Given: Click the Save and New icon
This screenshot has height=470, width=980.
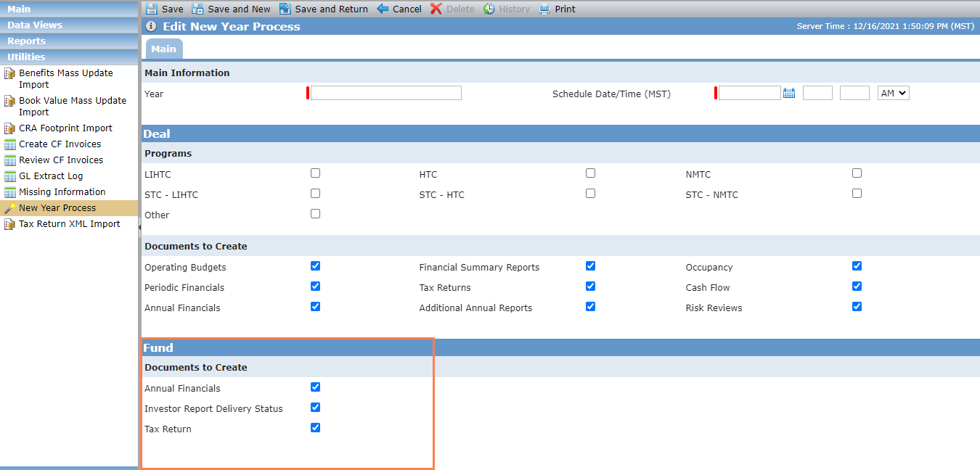Looking at the screenshot, I should tap(197, 9).
